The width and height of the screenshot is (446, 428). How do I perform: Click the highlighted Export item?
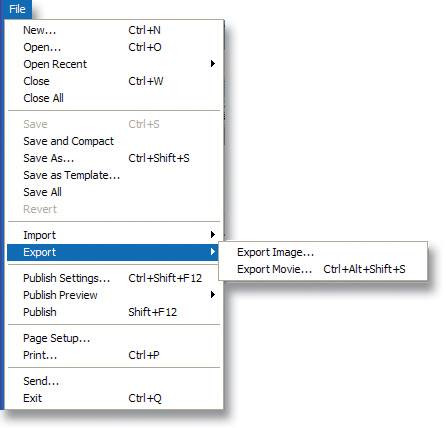click(x=113, y=252)
